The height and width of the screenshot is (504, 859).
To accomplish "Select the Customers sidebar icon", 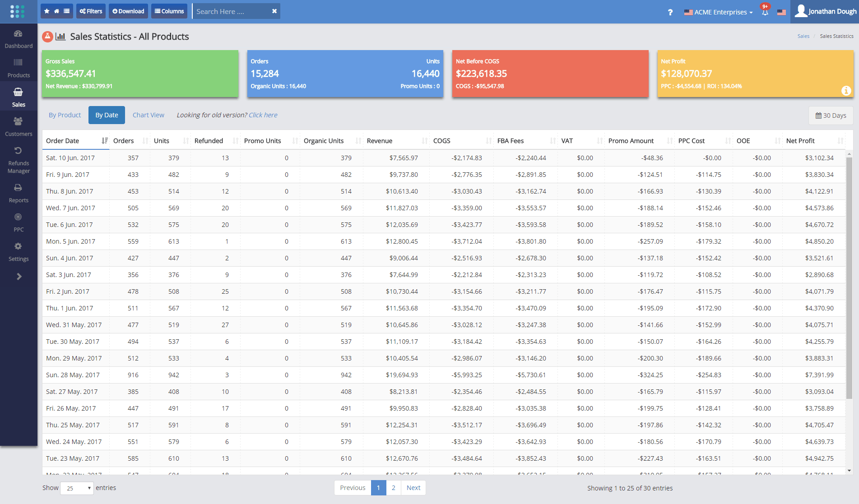I will [x=18, y=121].
